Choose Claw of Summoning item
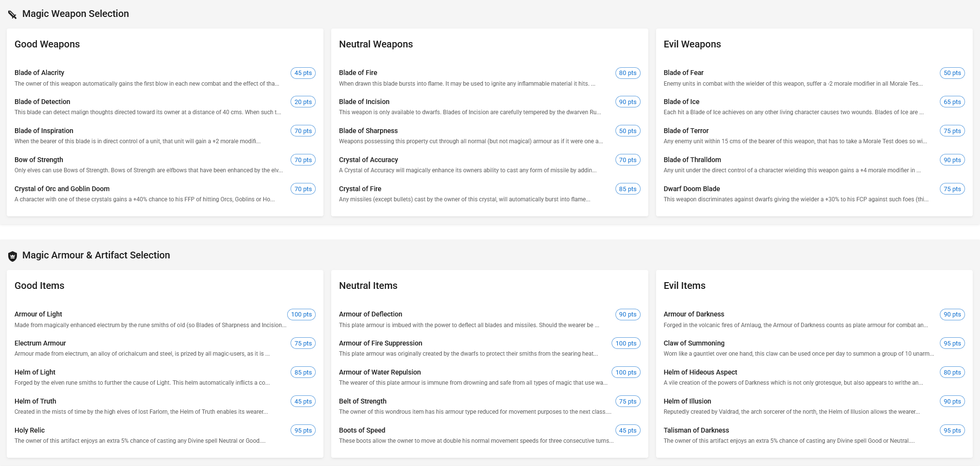This screenshot has width=980, height=466. point(694,343)
